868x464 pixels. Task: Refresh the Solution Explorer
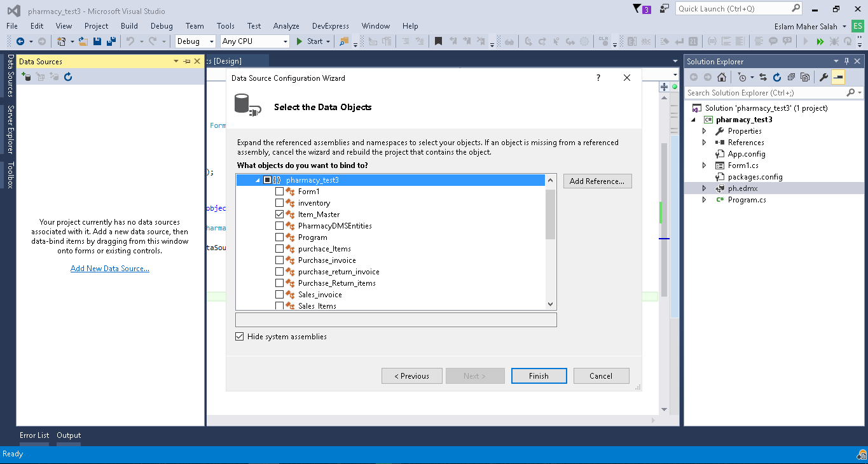[777, 77]
